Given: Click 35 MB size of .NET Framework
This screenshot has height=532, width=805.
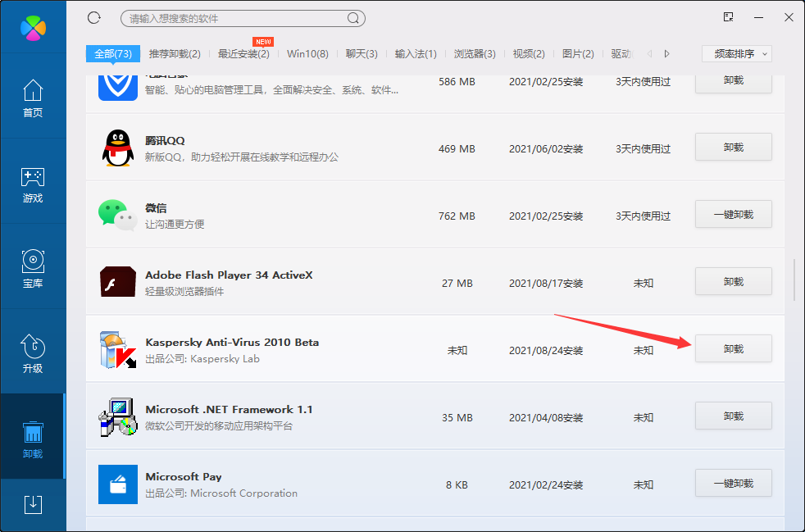Looking at the screenshot, I should pos(457,418).
